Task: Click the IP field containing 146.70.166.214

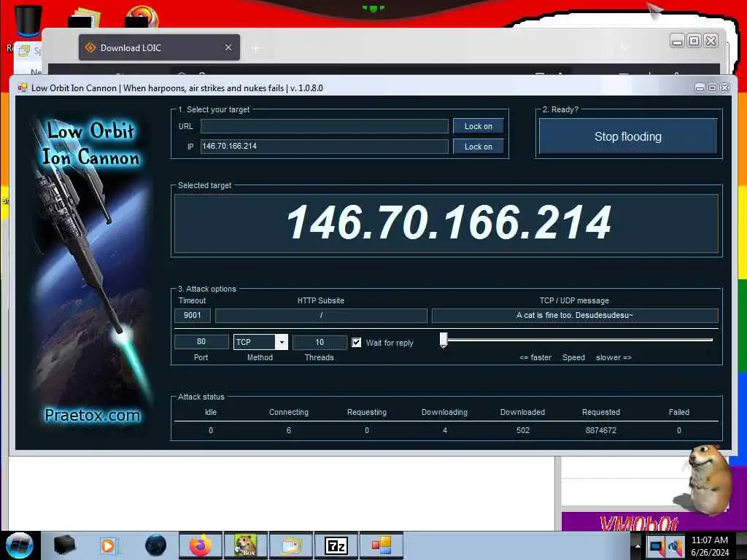Action: [325, 146]
